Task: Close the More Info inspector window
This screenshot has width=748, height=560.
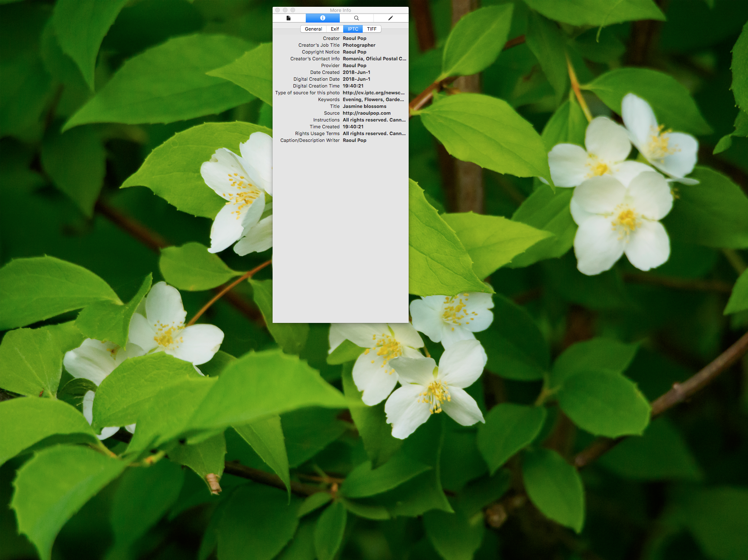Action: 278,10
